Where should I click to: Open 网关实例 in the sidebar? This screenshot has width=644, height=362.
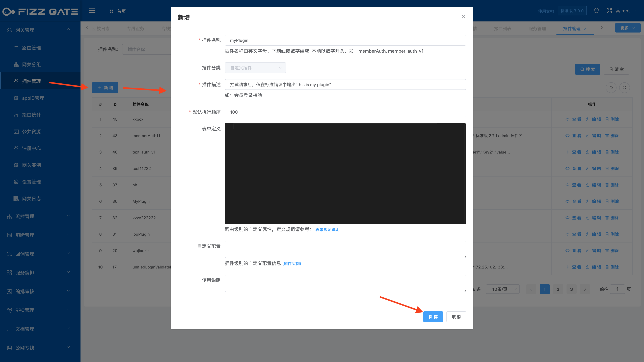pos(40,165)
